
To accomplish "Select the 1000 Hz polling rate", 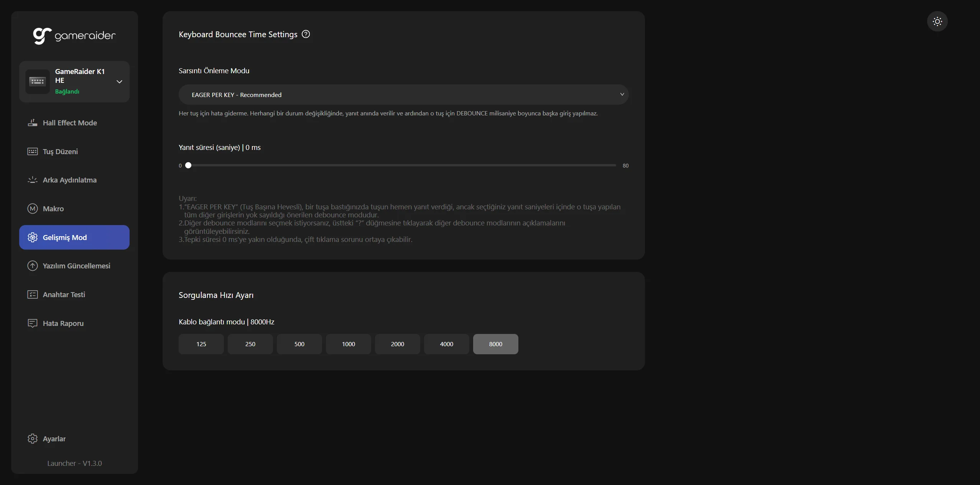I will click(348, 344).
